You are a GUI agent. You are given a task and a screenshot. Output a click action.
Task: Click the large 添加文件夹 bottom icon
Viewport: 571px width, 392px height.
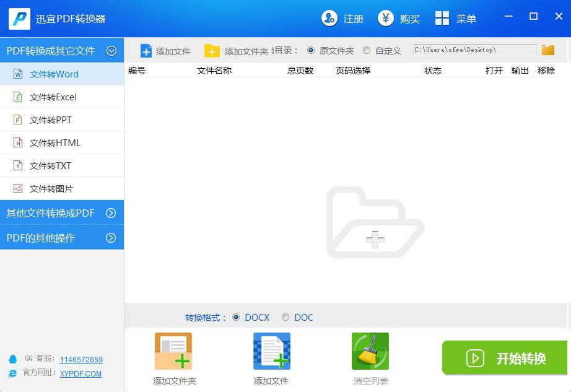173,351
